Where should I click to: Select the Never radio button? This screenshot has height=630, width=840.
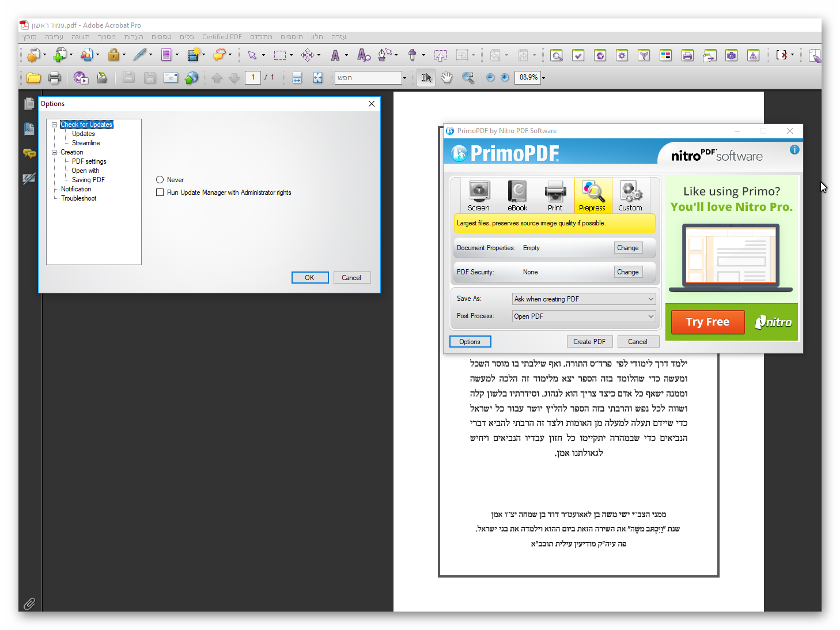pos(160,180)
